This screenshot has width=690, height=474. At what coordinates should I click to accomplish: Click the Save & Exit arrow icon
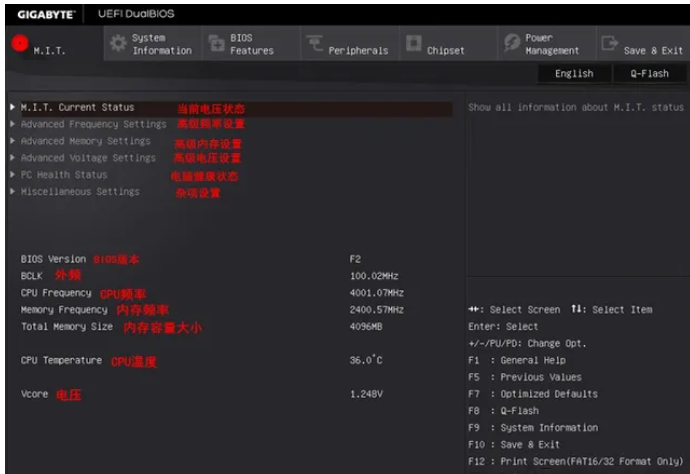(609, 44)
